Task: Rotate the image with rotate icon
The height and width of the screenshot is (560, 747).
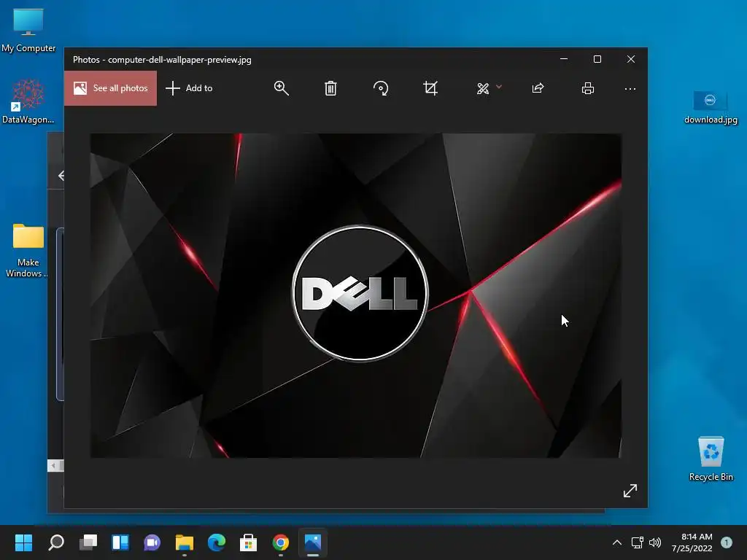Action: coord(381,88)
